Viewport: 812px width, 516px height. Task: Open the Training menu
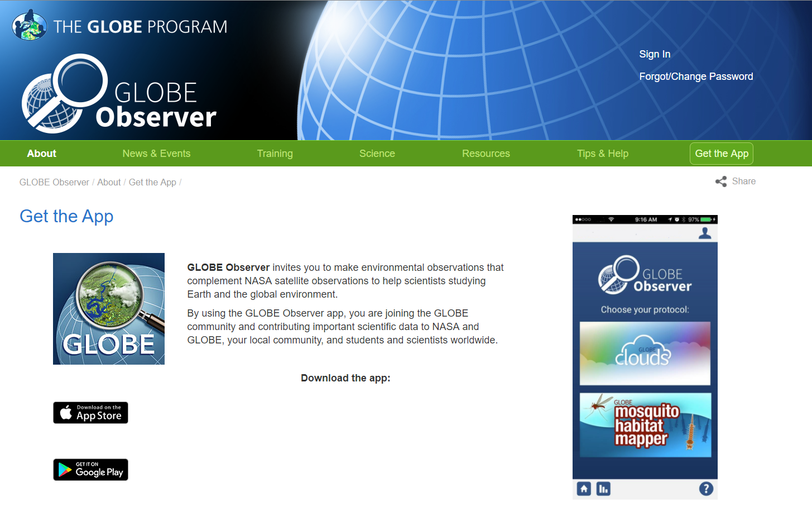pos(275,154)
